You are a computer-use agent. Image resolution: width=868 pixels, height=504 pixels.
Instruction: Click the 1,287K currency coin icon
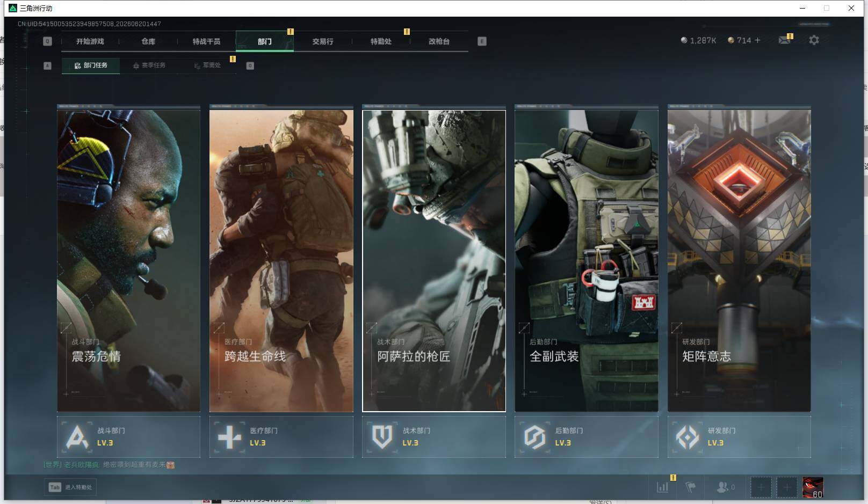tap(684, 40)
